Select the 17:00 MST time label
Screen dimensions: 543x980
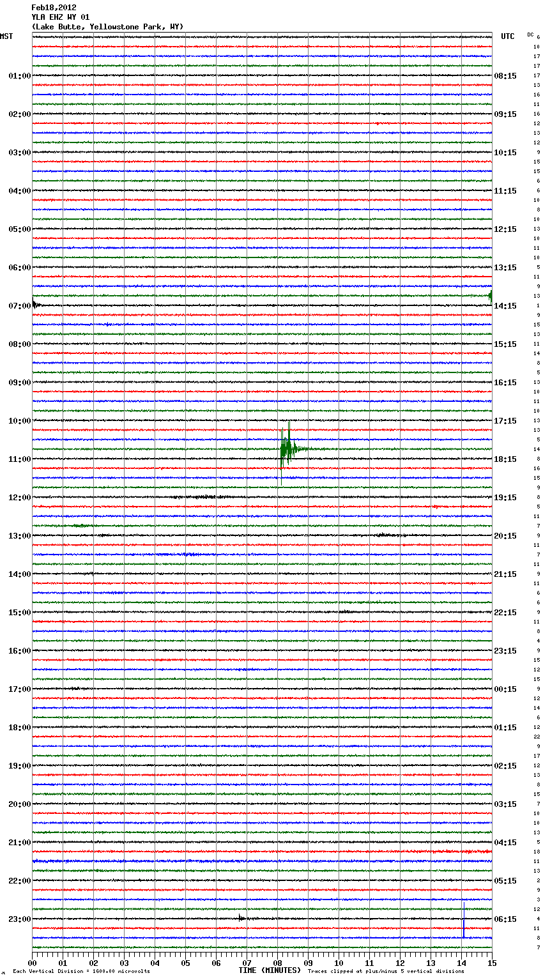point(20,689)
